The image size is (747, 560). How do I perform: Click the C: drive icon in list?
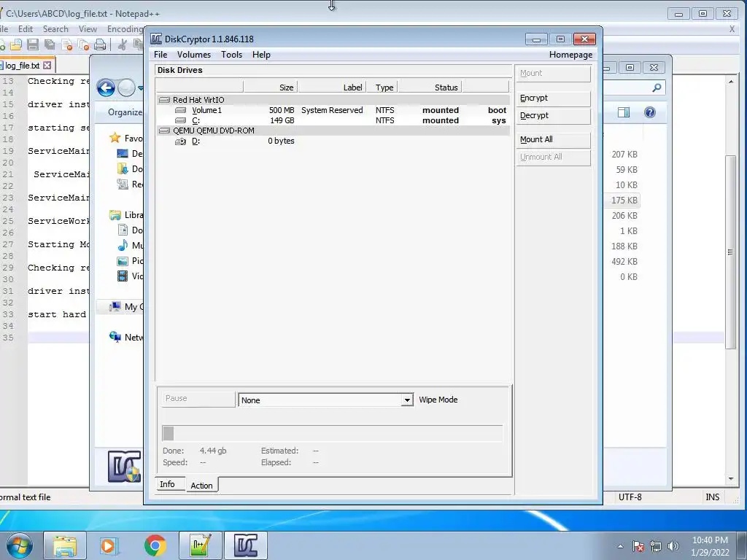[181, 120]
